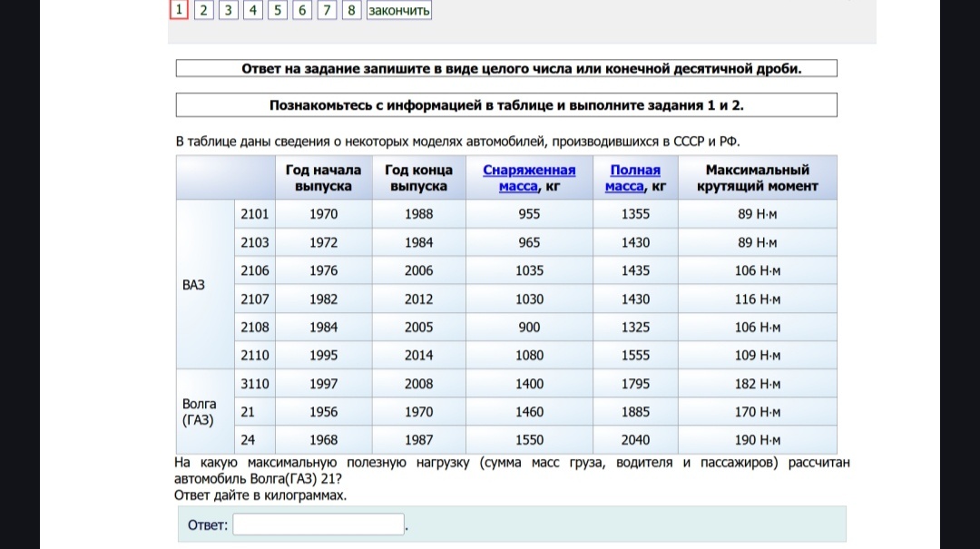Click model cell '2110'

255,355
